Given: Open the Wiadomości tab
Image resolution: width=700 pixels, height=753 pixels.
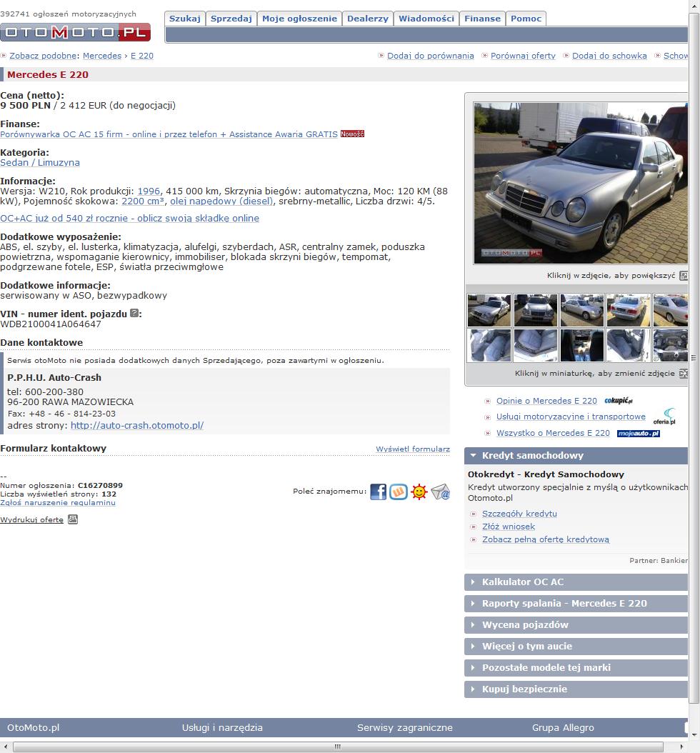Looking at the screenshot, I should (426, 19).
